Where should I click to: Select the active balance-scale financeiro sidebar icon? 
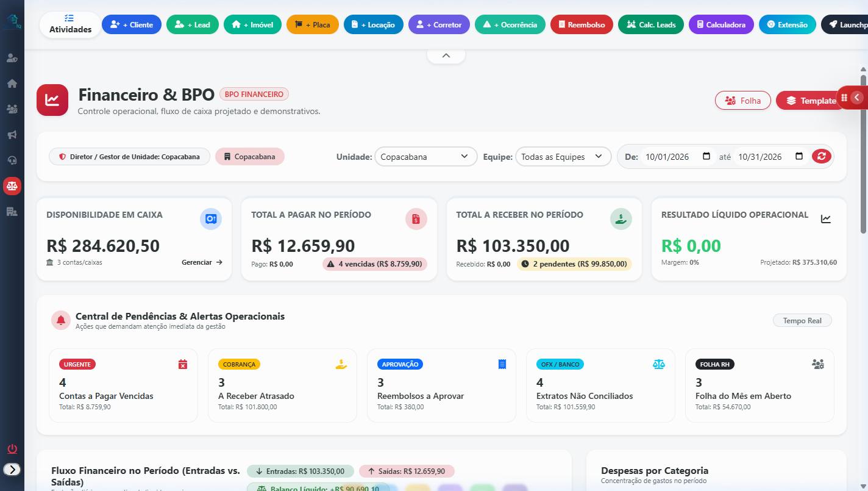point(12,186)
